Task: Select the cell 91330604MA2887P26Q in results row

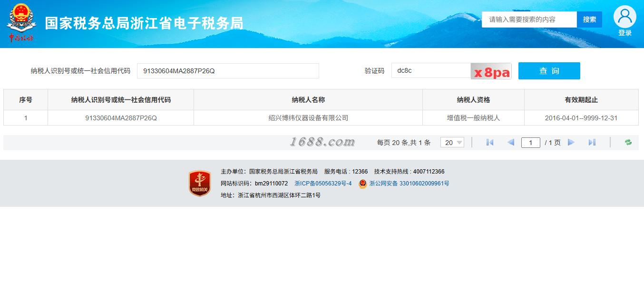Action: click(121, 118)
